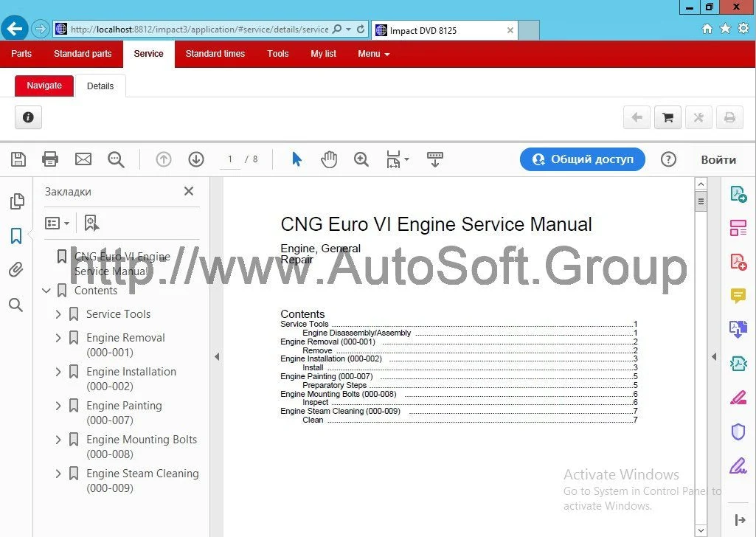Open the Protect tool shield icon
Viewport: 756px width, 537px height.
pos(738,432)
